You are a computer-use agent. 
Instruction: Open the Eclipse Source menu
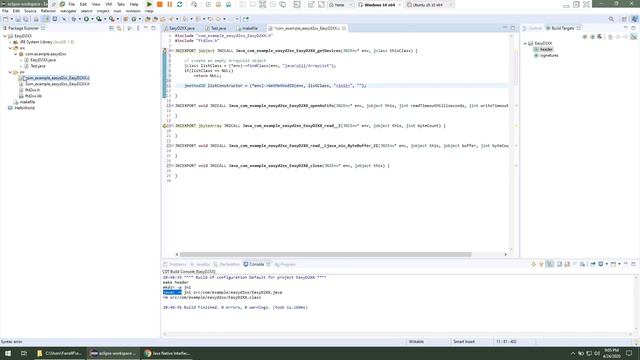click(x=30, y=11)
